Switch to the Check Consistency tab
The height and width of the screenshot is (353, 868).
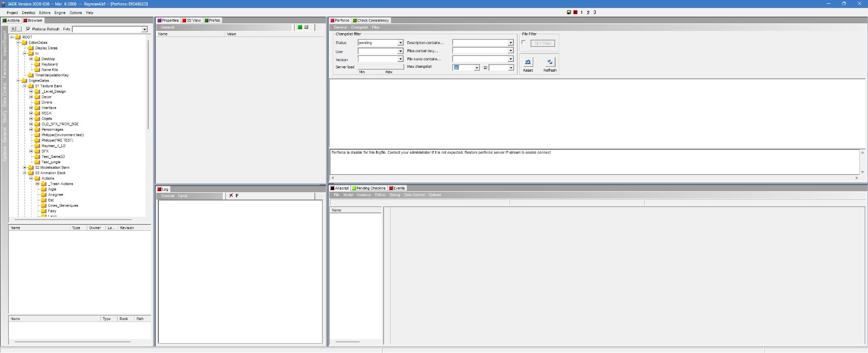372,21
